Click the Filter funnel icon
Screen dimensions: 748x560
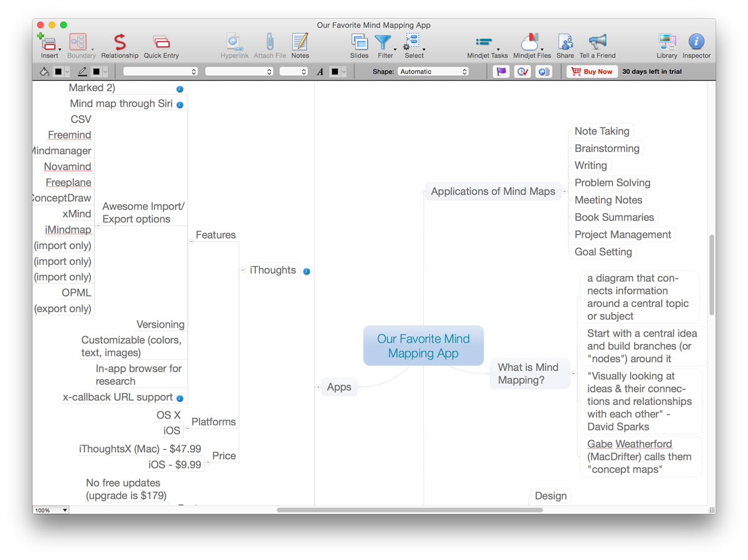383,42
